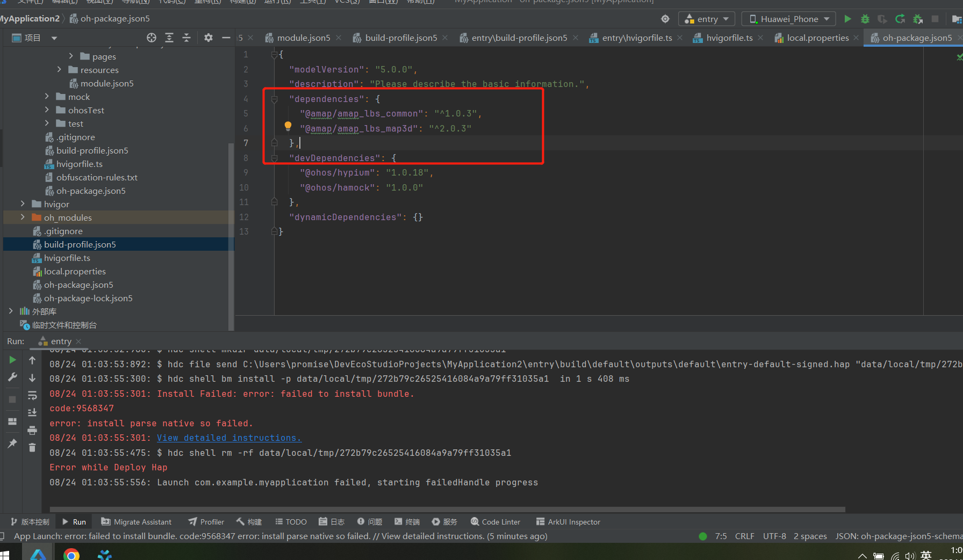963x560 pixels.
Task: Pin the Run tab with pin icon
Action: 12,443
